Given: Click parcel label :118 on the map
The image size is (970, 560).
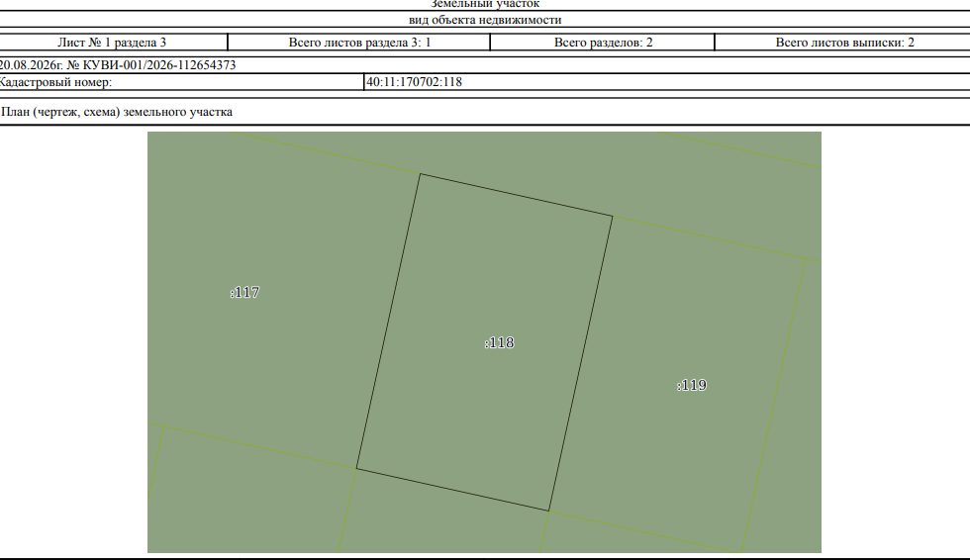Looking at the screenshot, I should click(499, 343).
